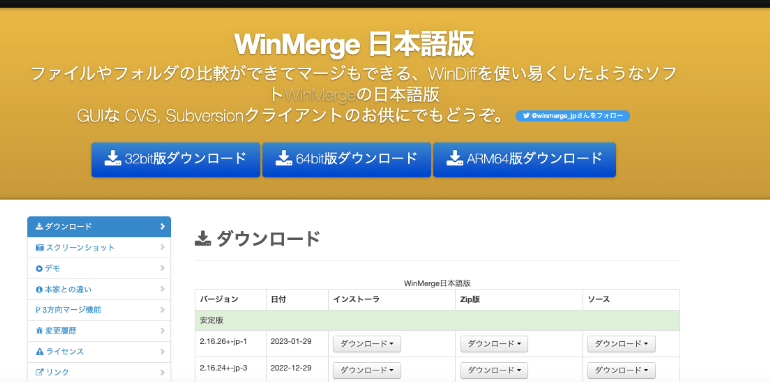The image size is (770, 382).
Task: Open ライセンス sidebar item
Action: [x=99, y=352]
